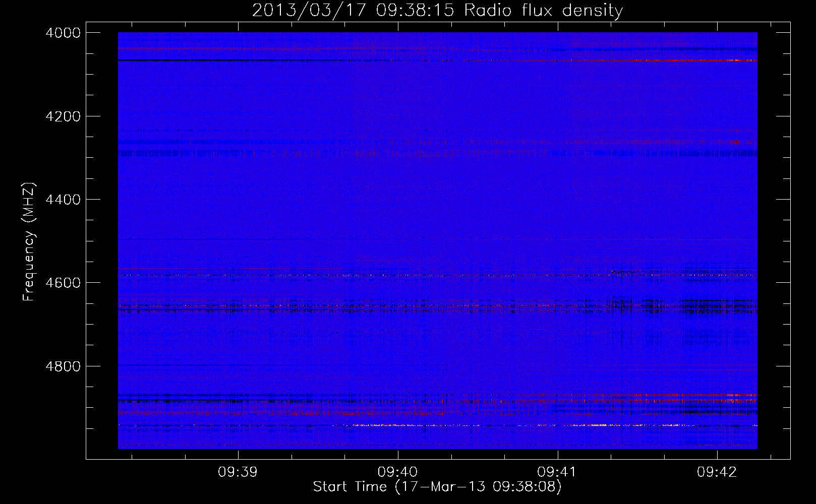Click the 4800 frequency axis label

(x=63, y=366)
